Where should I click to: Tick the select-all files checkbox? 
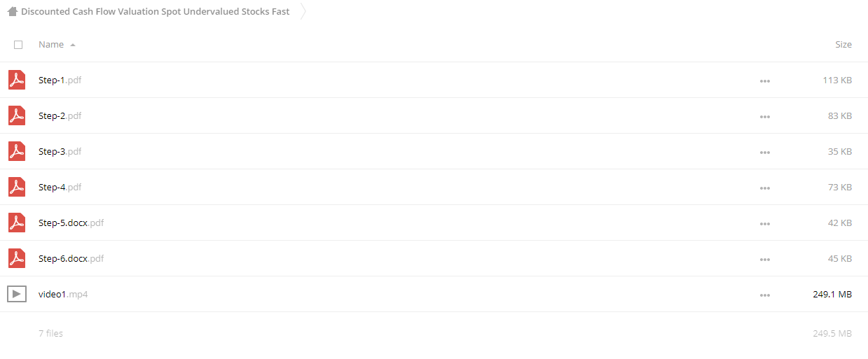[x=18, y=44]
